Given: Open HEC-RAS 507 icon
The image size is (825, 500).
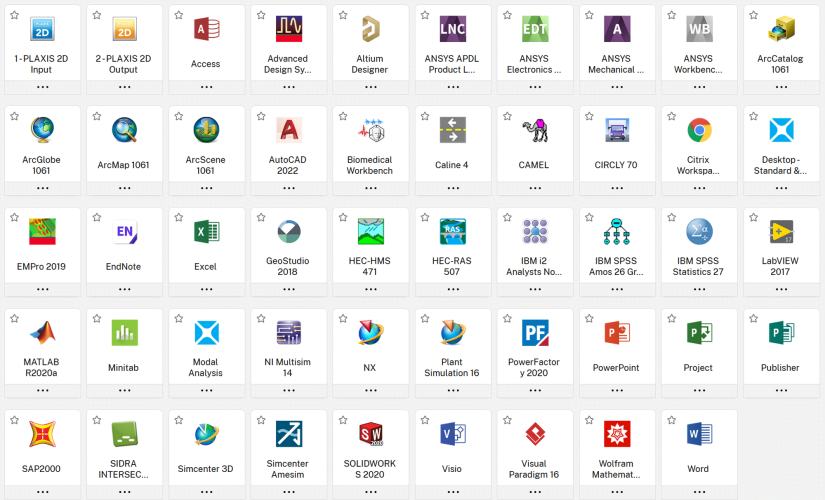Looking at the screenshot, I should point(453,232).
